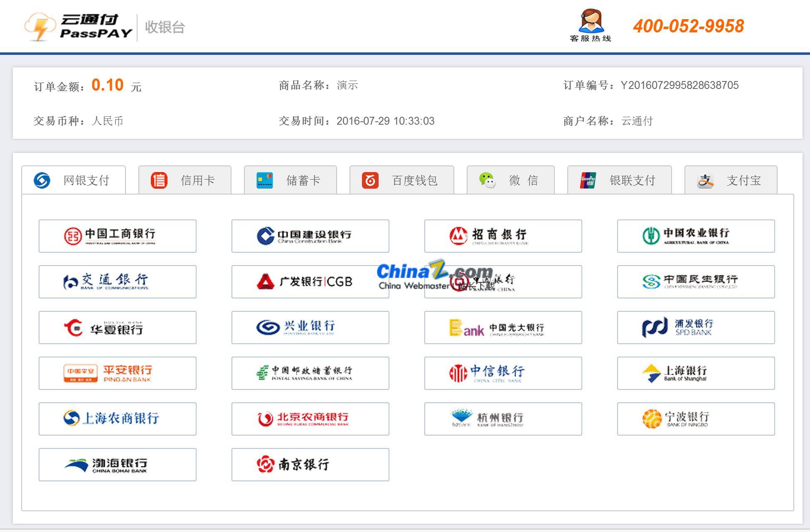810x532 pixels.
Task: Select 中国民生银行 bank option
Action: (x=696, y=282)
